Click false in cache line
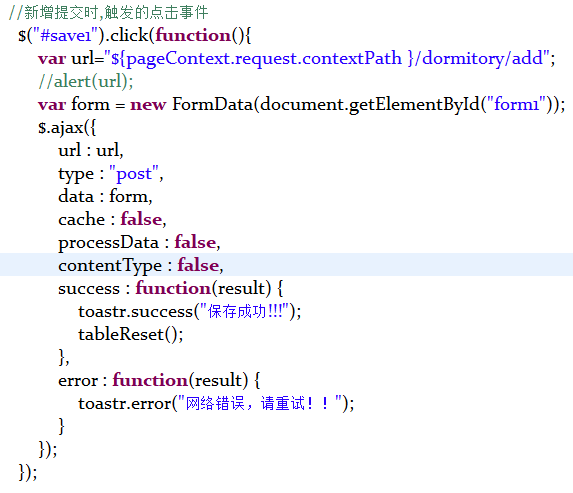 coord(141,219)
